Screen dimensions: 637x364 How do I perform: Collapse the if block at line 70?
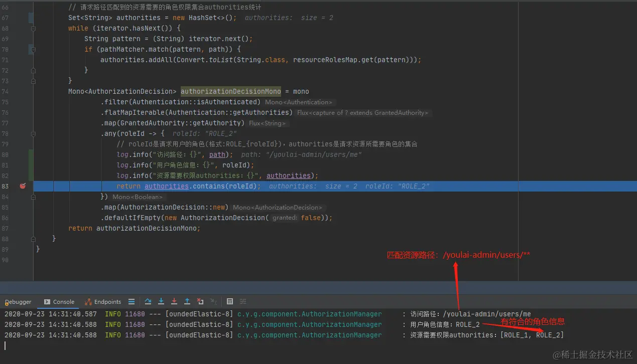point(34,50)
